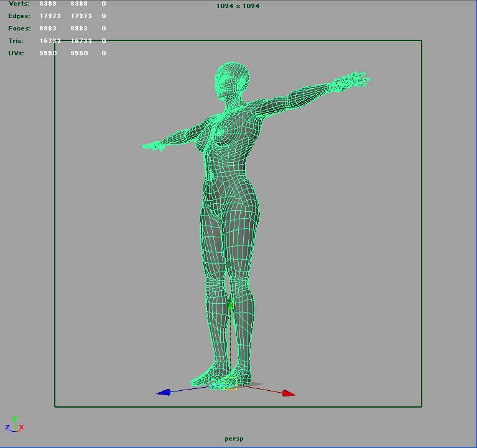Click the green Y-axis move arrow
Screen dimensions: 477x448
pos(231,303)
